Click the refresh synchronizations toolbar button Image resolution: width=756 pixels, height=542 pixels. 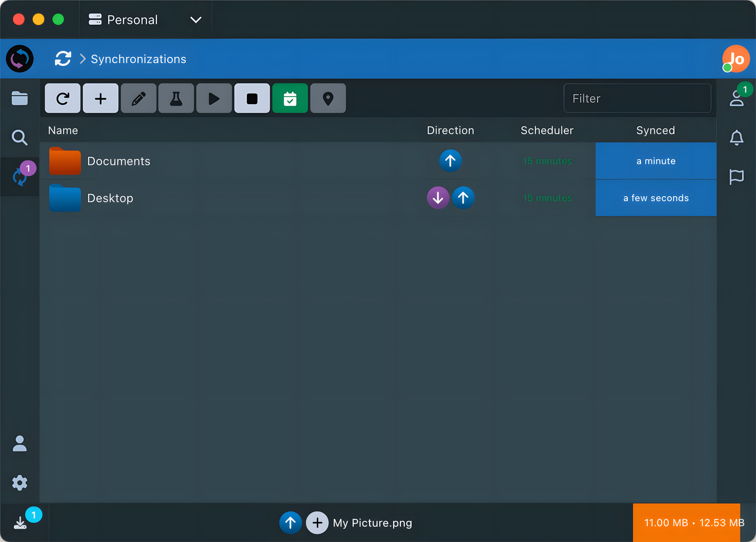[62, 98]
